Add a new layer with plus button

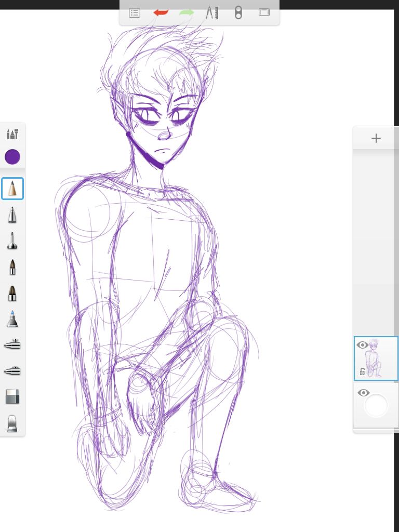tap(376, 138)
